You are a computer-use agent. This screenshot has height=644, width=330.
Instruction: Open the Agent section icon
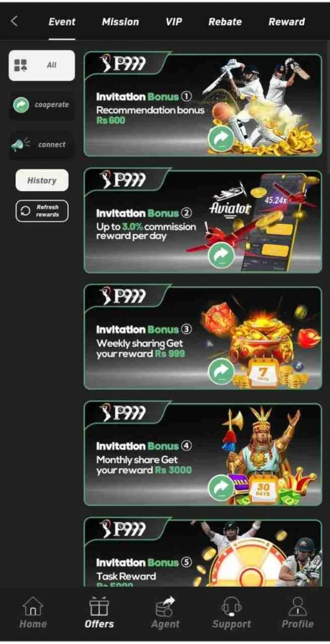click(166, 606)
